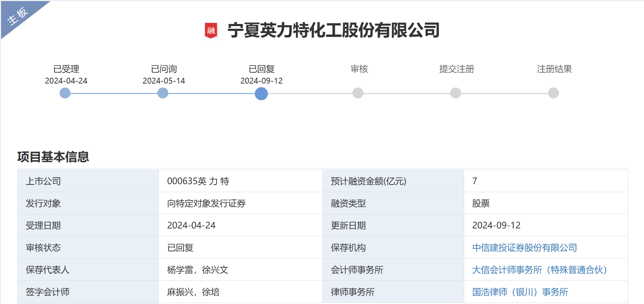Click the 已受理 stage label
This screenshot has width=644, height=304.
(x=66, y=69)
